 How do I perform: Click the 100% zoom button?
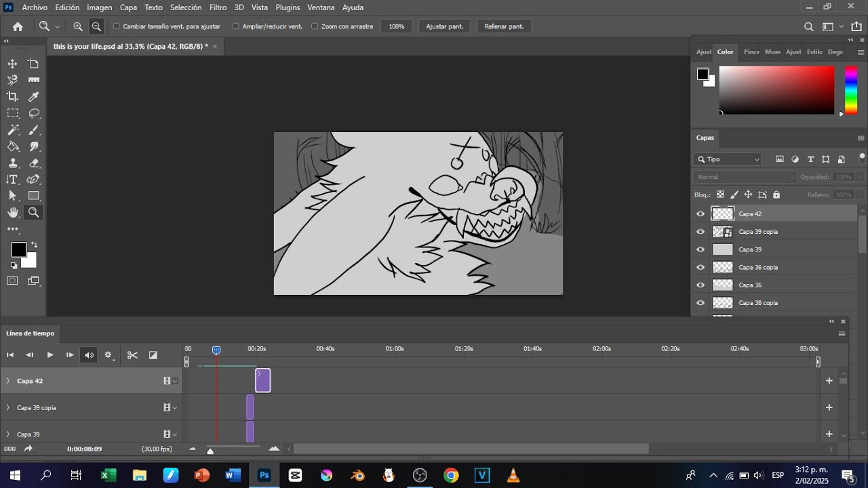coord(397,26)
